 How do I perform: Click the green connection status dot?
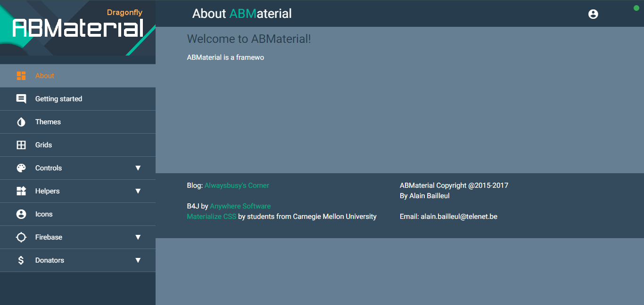[x=636, y=8]
